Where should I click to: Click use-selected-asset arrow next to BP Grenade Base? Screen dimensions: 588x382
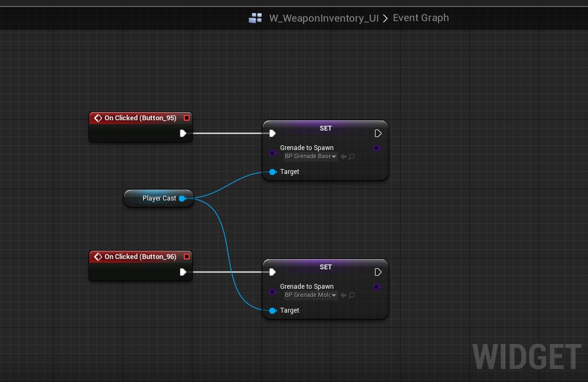[x=344, y=157]
